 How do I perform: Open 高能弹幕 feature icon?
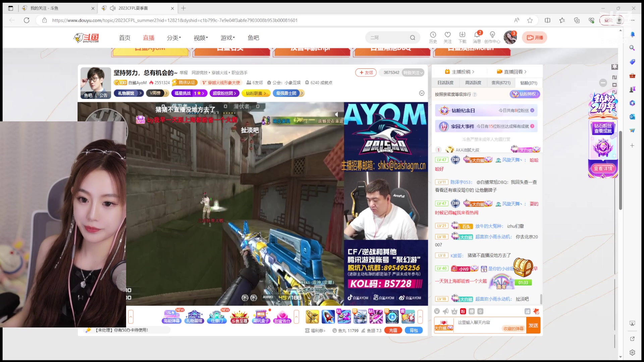click(x=171, y=316)
